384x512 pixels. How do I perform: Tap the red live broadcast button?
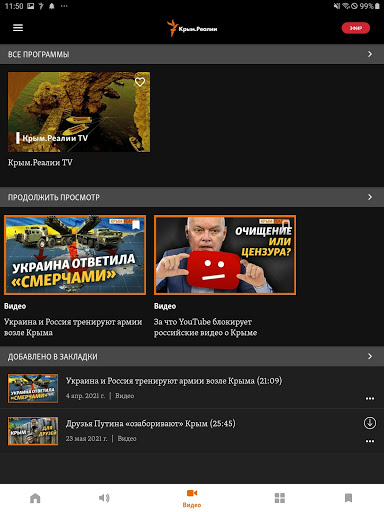pos(356,28)
